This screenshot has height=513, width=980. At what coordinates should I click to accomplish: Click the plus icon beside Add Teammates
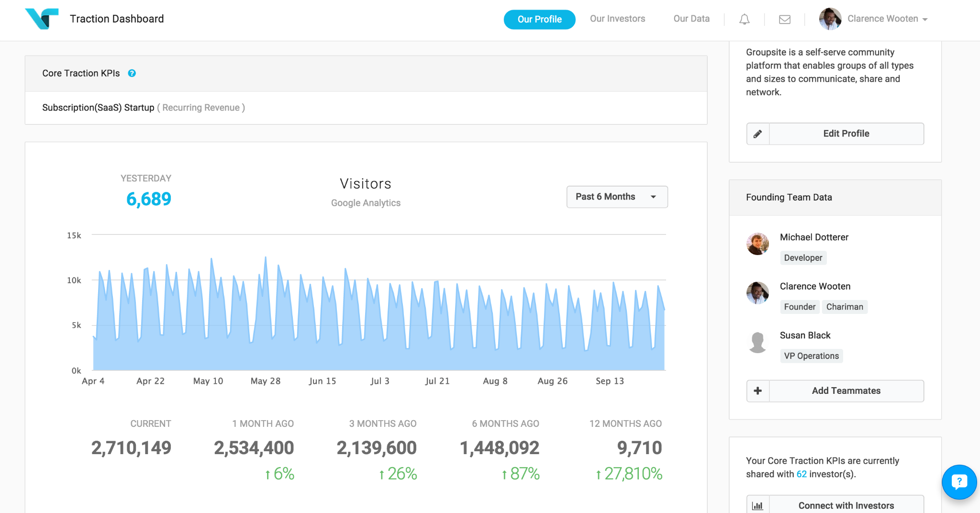(x=758, y=391)
